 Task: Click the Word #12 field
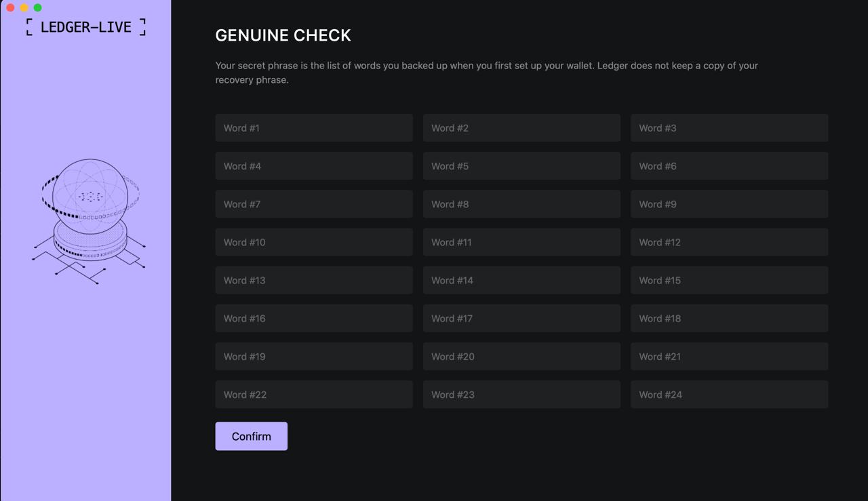coord(729,242)
